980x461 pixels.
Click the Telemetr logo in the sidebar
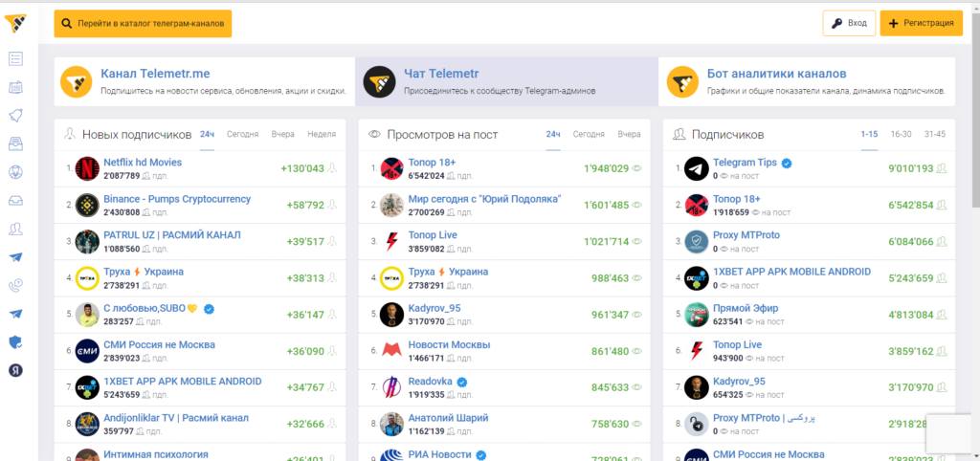(15, 23)
